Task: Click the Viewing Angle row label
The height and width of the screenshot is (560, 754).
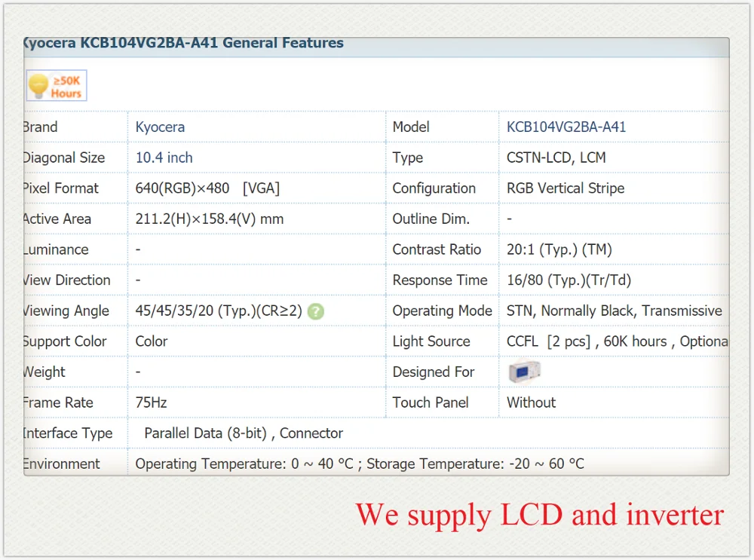Action: pyautogui.click(x=66, y=311)
